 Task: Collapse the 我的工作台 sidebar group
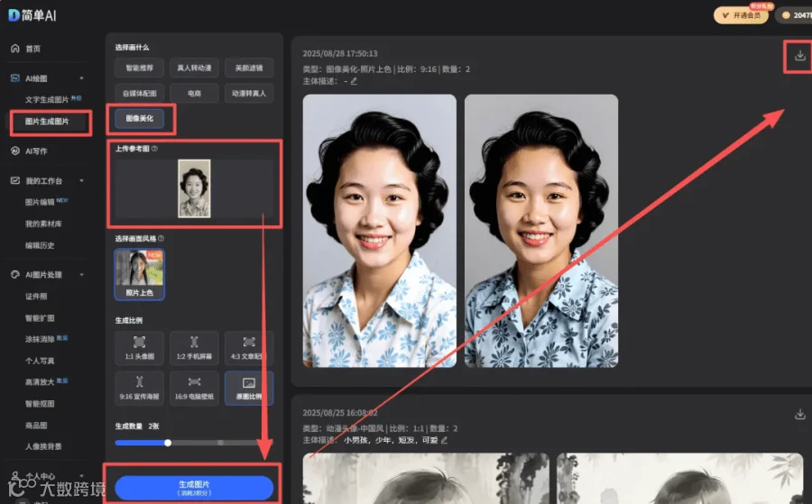(81, 180)
